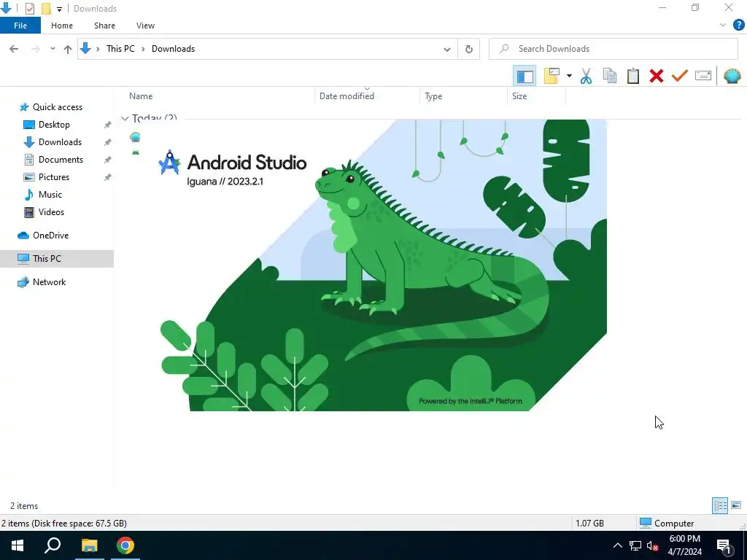The width and height of the screenshot is (747, 560).
Task: Open the recent locations dropdown
Action: pyautogui.click(x=53, y=49)
